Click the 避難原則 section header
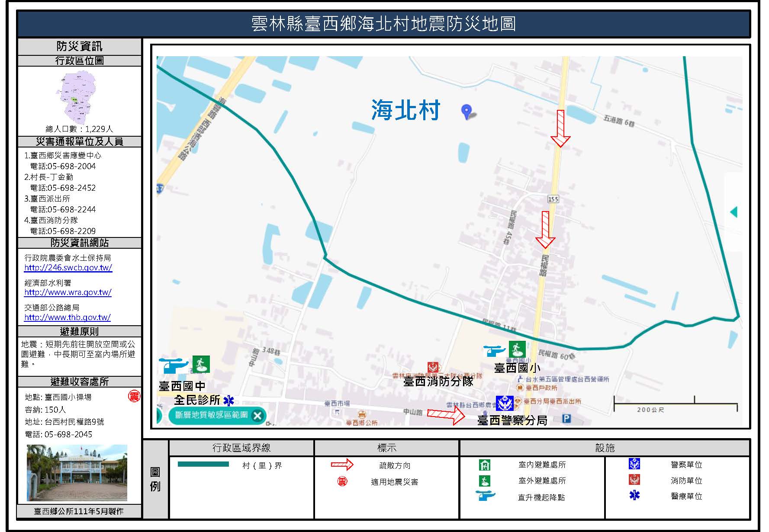The height and width of the screenshot is (532, 769). point(80,331)
